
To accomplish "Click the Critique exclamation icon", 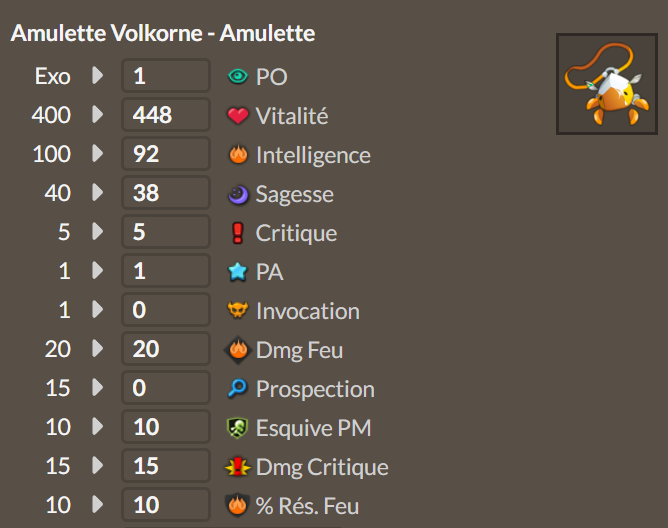I will [238, 233].
